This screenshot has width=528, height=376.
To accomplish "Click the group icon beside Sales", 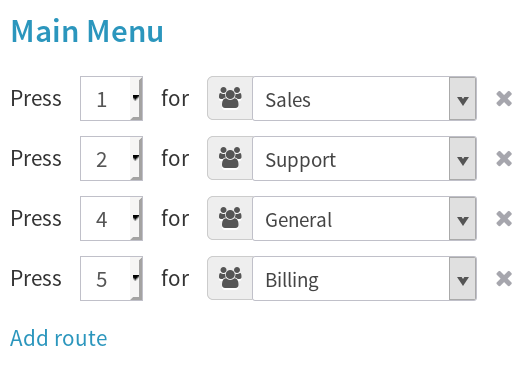I will pyautogui.click(x=230, y=98).
